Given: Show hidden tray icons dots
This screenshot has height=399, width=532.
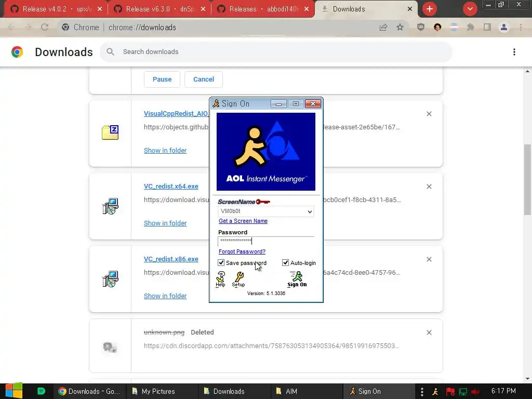Looking at the screenshot, I should click(422, 392).
